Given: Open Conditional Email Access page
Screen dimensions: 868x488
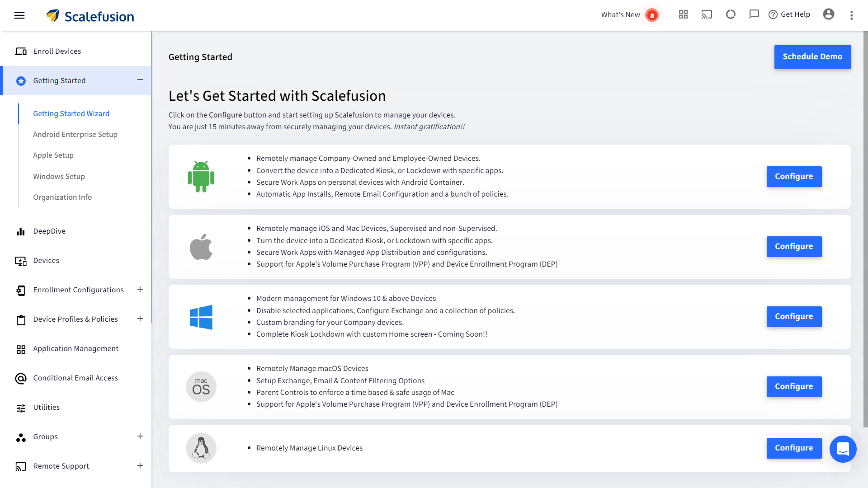Looking at the screenshot, I should (x=75, y=378).
